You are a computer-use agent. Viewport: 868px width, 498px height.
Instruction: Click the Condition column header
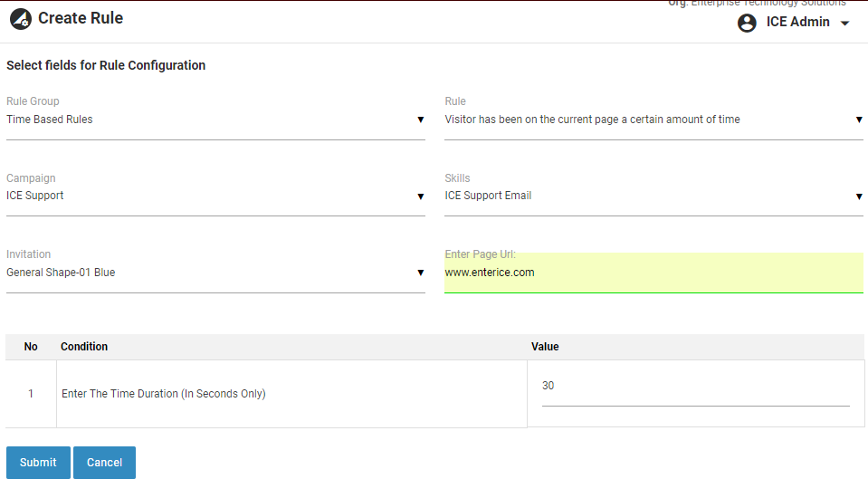click(x=84, y=347)
